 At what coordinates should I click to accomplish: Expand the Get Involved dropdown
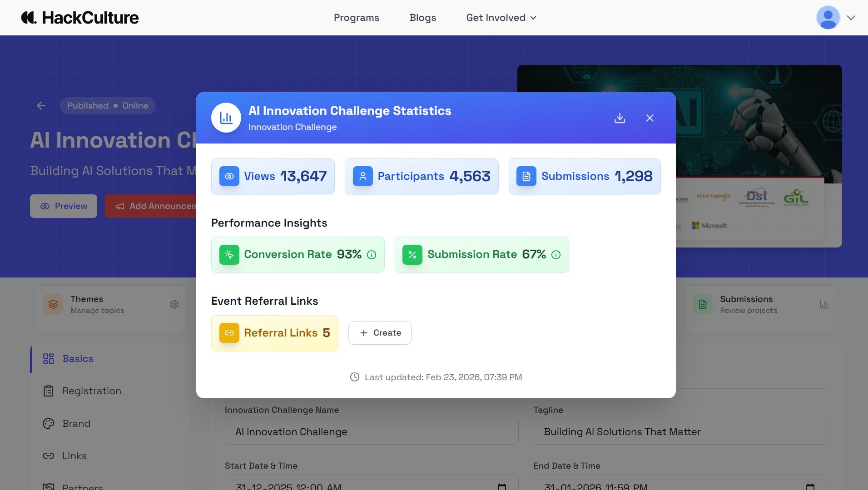[x=501, y=18]
